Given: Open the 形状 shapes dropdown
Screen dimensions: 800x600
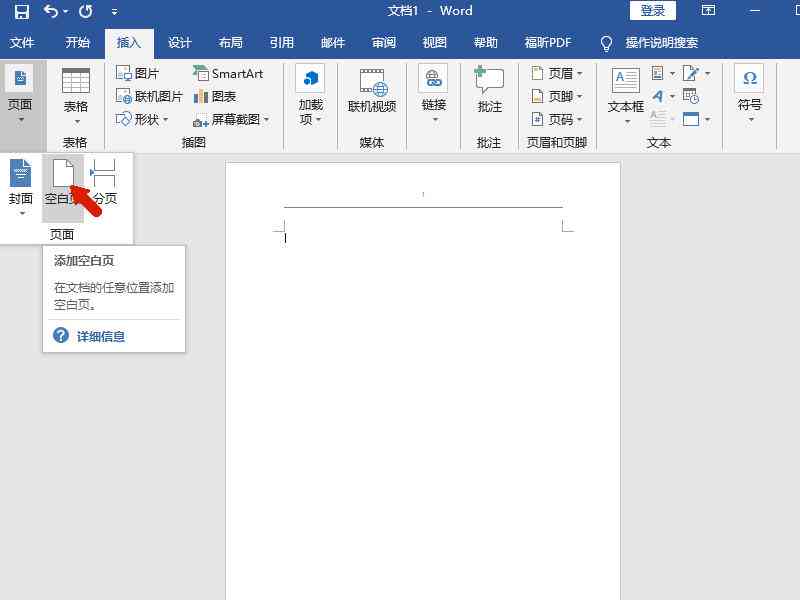Looking at the screenshot, I should point(142,119).
